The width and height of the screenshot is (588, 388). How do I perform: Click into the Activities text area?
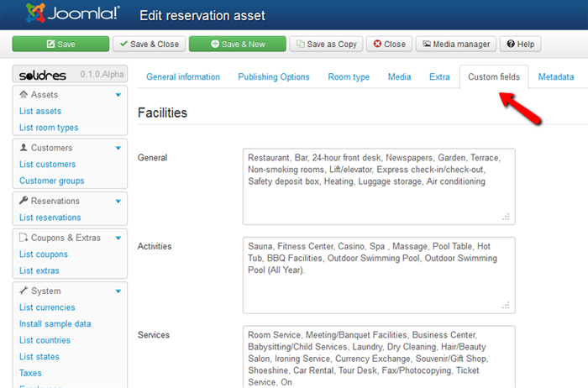(378, 275)
